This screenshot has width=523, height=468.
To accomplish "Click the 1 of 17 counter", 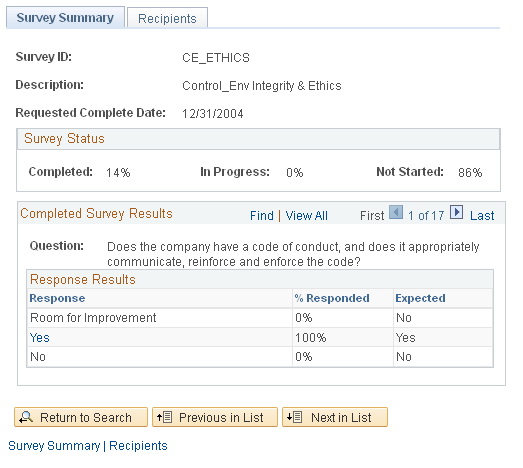I will pos(426,215).
